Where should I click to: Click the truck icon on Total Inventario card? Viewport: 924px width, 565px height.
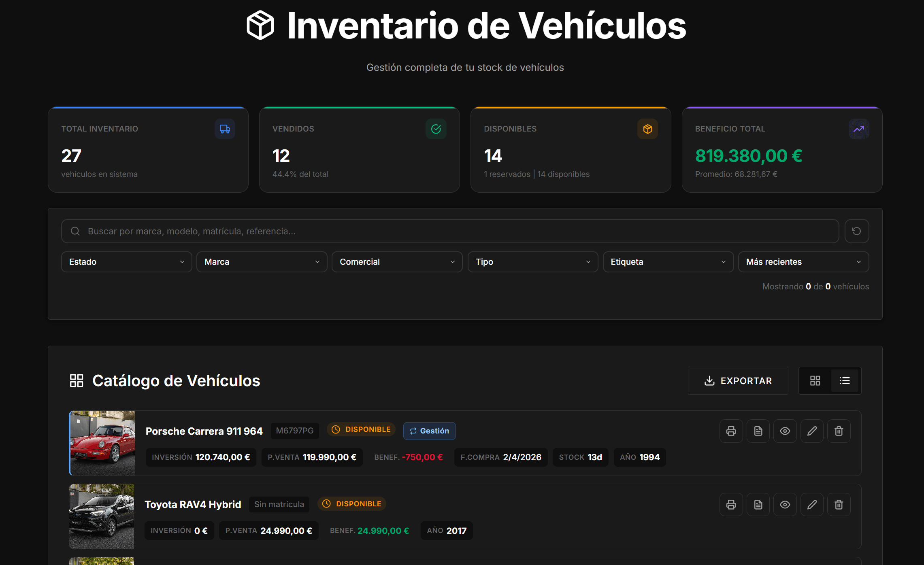(x=225, y=129)
